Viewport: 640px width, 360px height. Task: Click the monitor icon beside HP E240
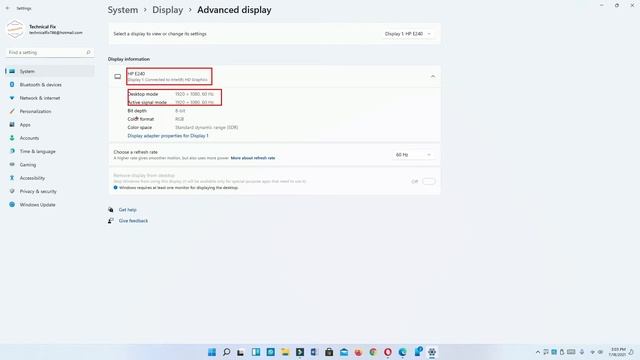point(118,76)
